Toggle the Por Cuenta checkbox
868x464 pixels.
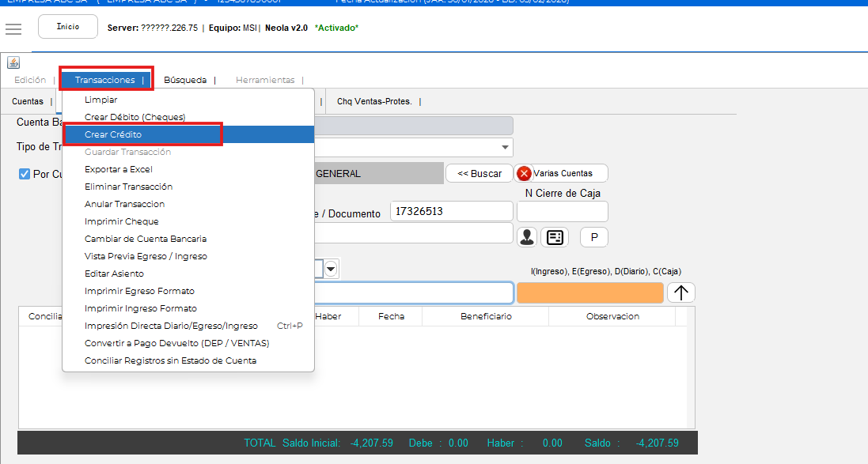tap(25, 174)
